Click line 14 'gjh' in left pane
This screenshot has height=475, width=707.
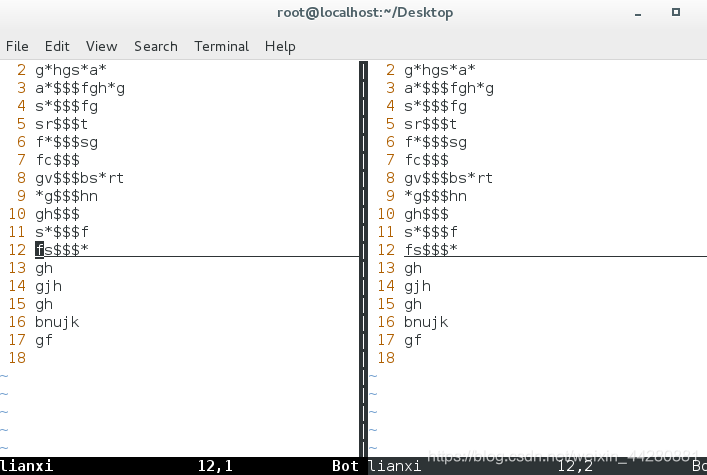point(48,286)
